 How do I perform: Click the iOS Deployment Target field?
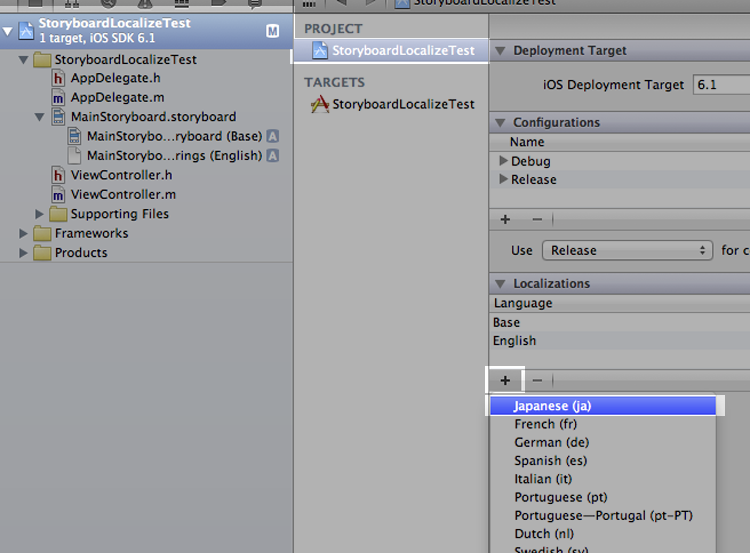(721, 85)
